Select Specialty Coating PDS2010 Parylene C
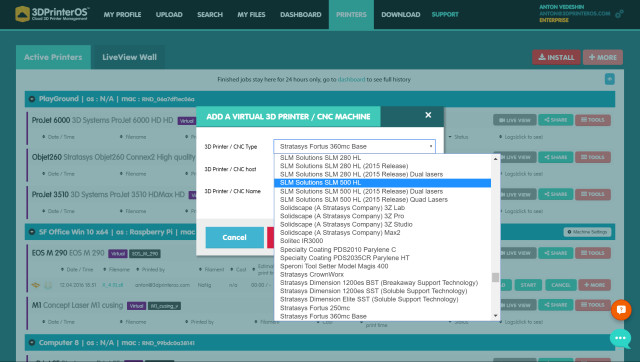 pos(382,249)
